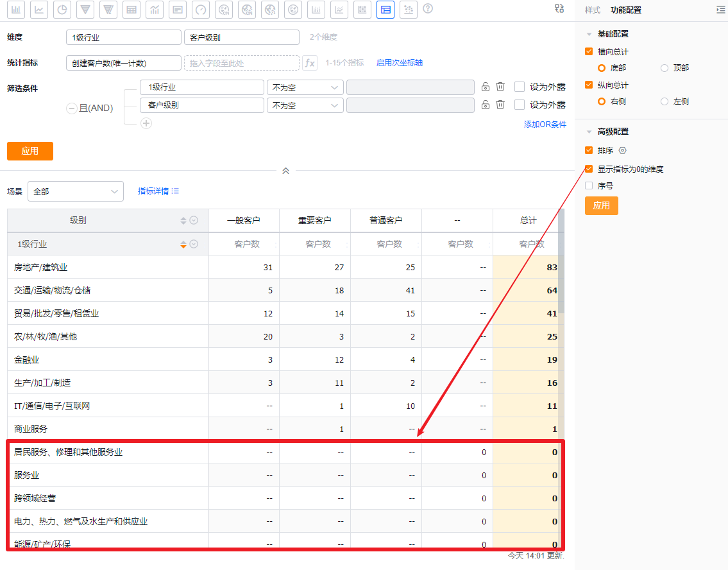Click the 重要客户 column header
Screen dimensions: 728x570
point(315,221)
